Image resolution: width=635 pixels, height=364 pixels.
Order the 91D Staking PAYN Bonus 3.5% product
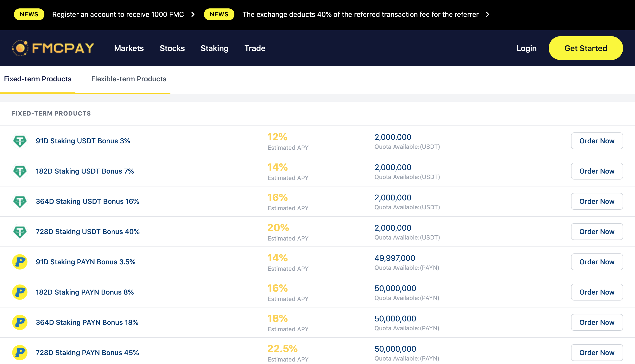597,262
